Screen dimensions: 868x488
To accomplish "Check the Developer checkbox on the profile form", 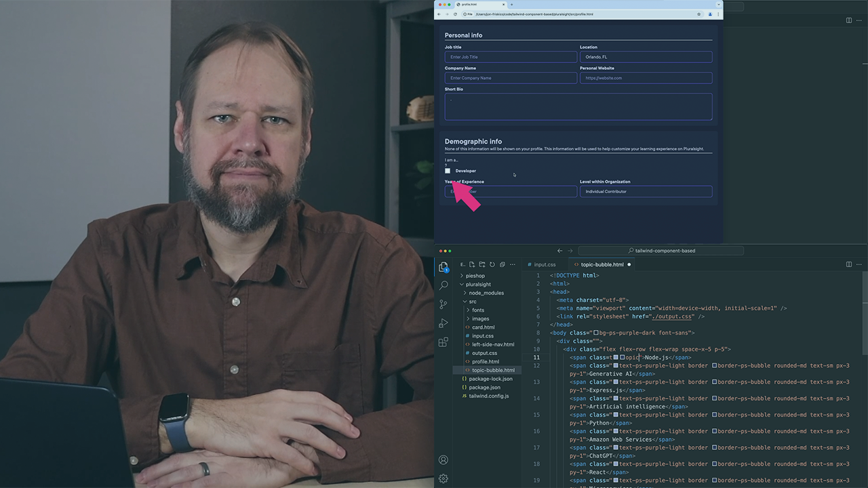I will [x=448, y=171].
